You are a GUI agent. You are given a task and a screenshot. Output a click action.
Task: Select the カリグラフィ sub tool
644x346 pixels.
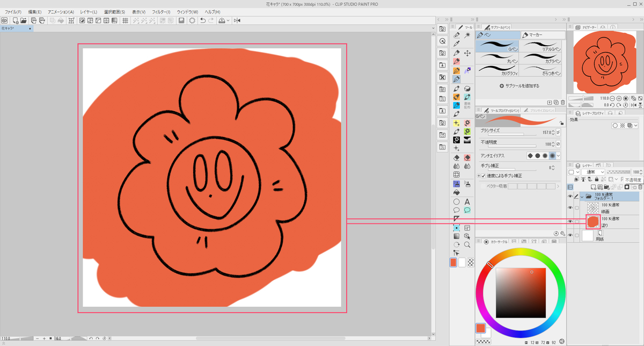click(x=497, y=70)
